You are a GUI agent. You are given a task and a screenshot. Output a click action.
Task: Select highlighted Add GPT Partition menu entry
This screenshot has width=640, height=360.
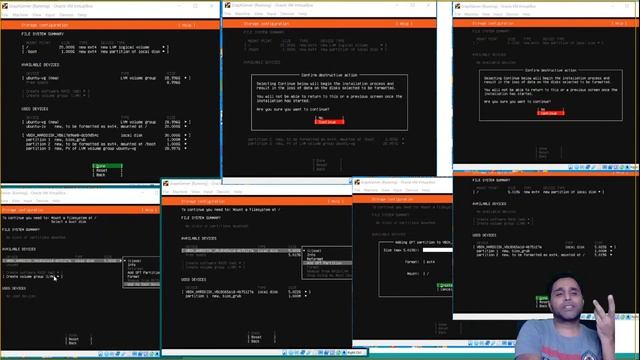click(x=327, y=263)
